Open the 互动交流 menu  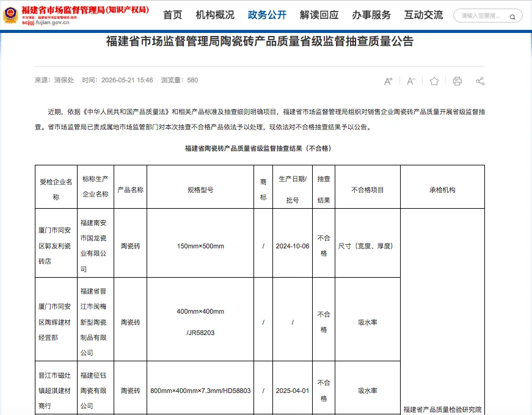click(424, 15)
